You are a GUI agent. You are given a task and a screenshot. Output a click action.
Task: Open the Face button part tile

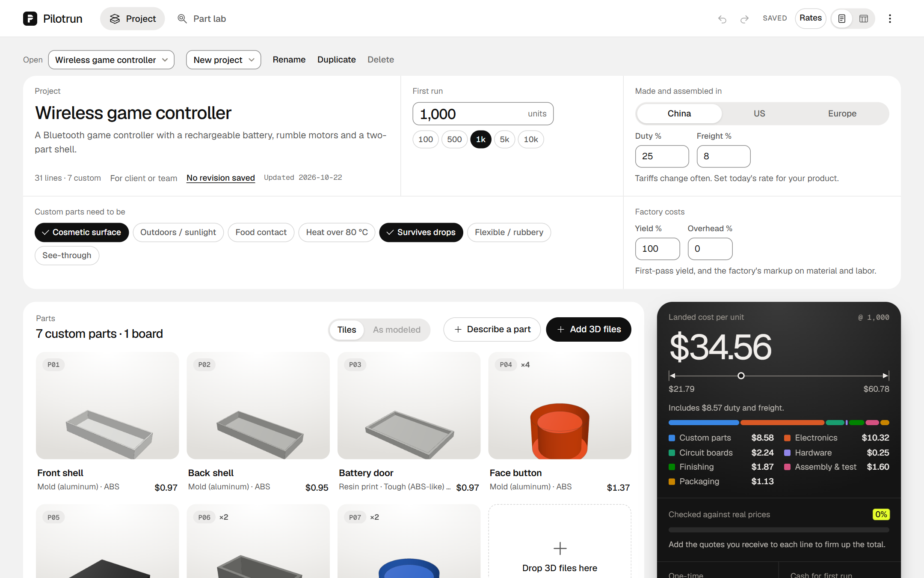pyautogui.click(x=560, y=423)
